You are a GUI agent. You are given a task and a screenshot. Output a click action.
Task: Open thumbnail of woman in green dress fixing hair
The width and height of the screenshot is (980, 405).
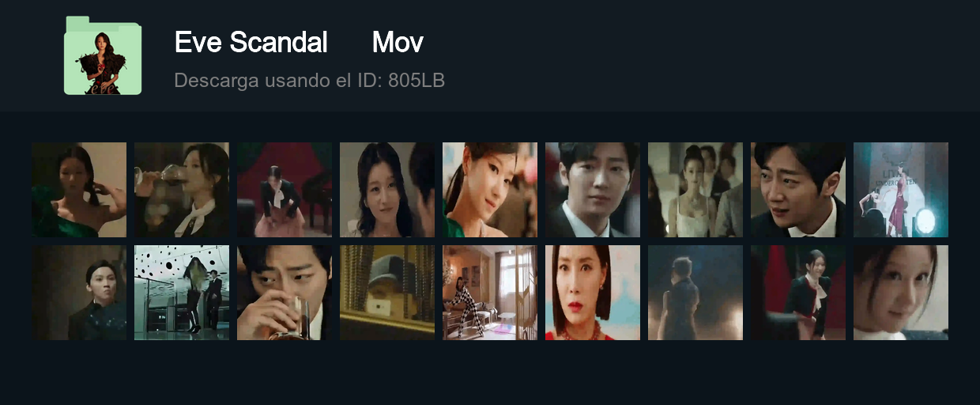coord(79,190)
